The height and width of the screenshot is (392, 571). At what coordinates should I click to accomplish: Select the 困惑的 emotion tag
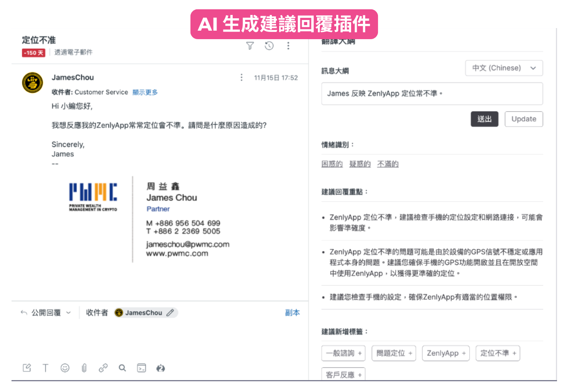pyautogui.click(x=332, y=164)
